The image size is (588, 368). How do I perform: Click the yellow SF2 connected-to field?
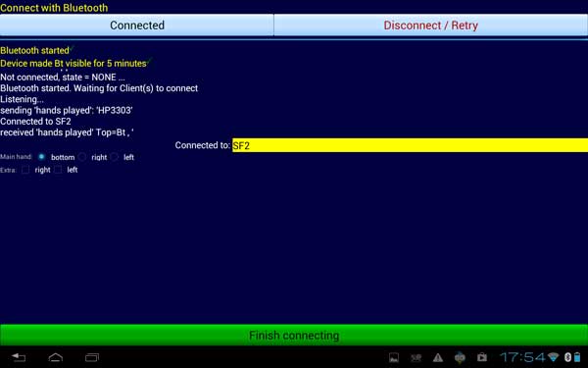click(x=410, y=145)
